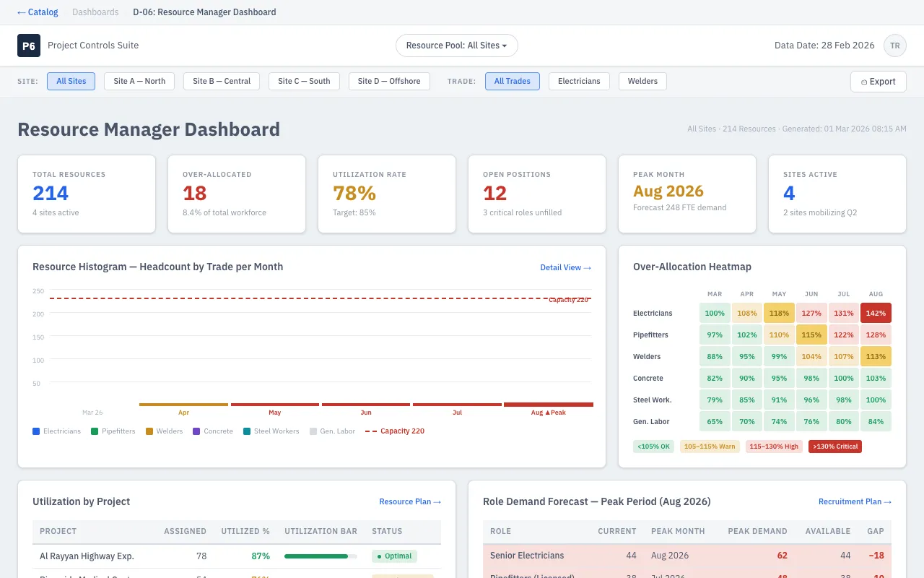The width and height of the screenshot is (924, 578).
Task: Go back via the Catalog link
Action: pyautogui.click(x=37, y=12)
